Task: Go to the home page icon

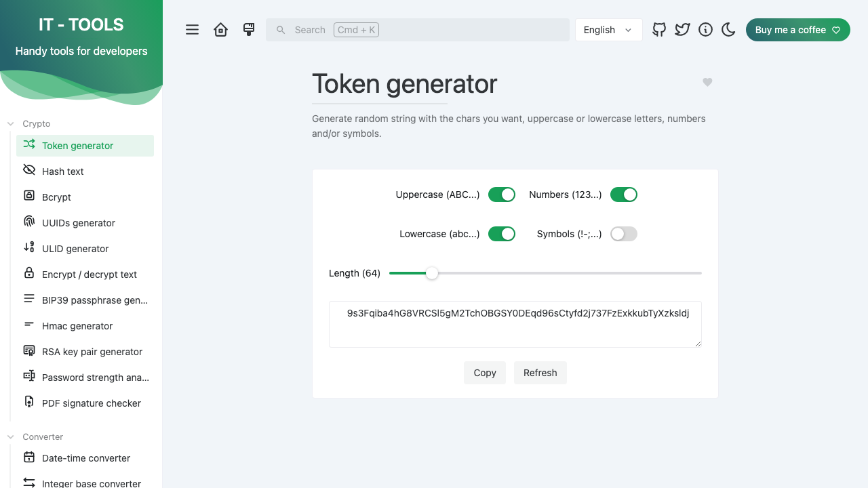Action: coord(220,30)
